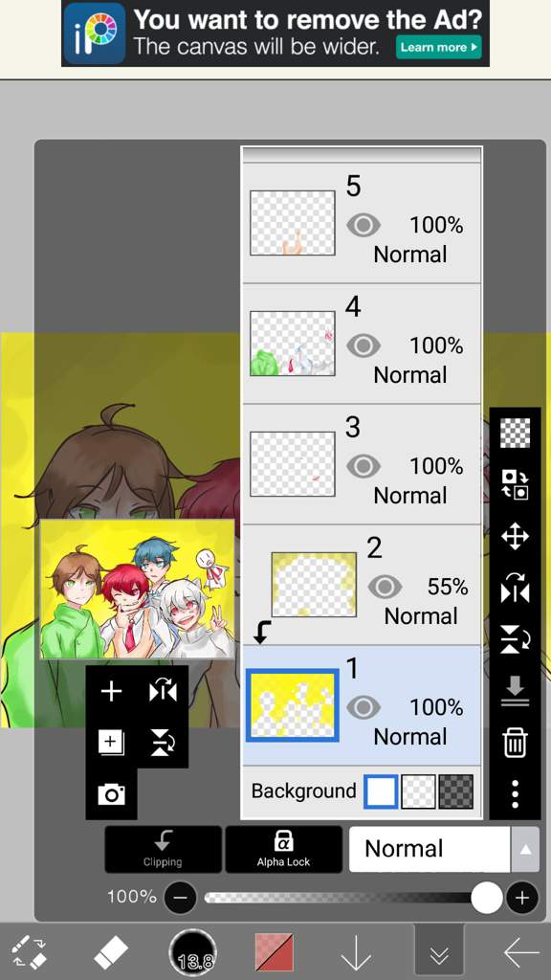
Task: Open the red color swatch
Action: (275, 953)
